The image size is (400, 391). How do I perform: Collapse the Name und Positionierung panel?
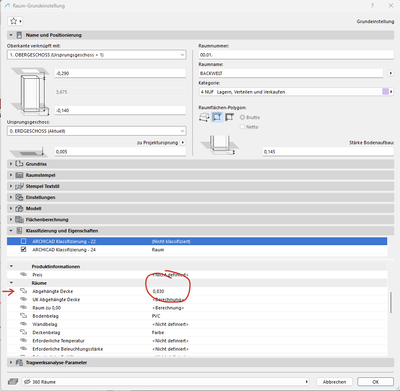(11, 35)
